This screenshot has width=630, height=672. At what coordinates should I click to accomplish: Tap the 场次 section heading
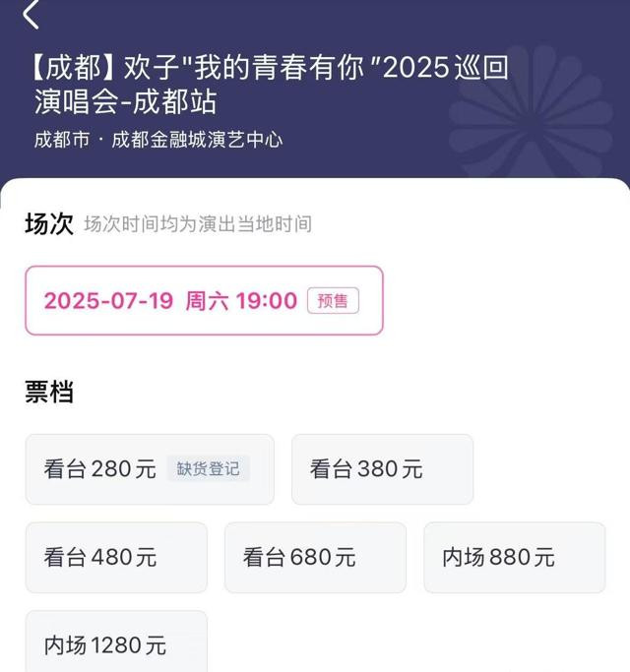(x=49, y=223)
